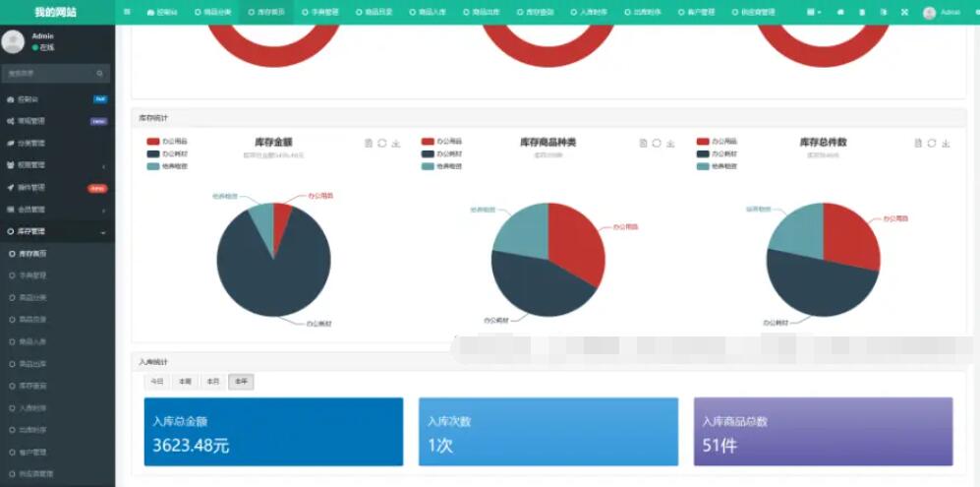The height and width of the screenshot is (487, 980).
Task: Download the 库存金额 chart as image
Action: 395,144
